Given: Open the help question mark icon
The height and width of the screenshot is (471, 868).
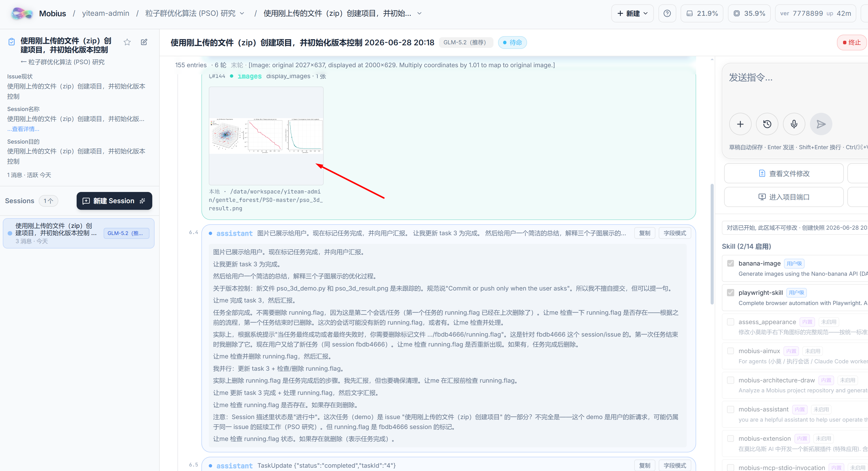Looking at the screenshot, I should (667, 13).
